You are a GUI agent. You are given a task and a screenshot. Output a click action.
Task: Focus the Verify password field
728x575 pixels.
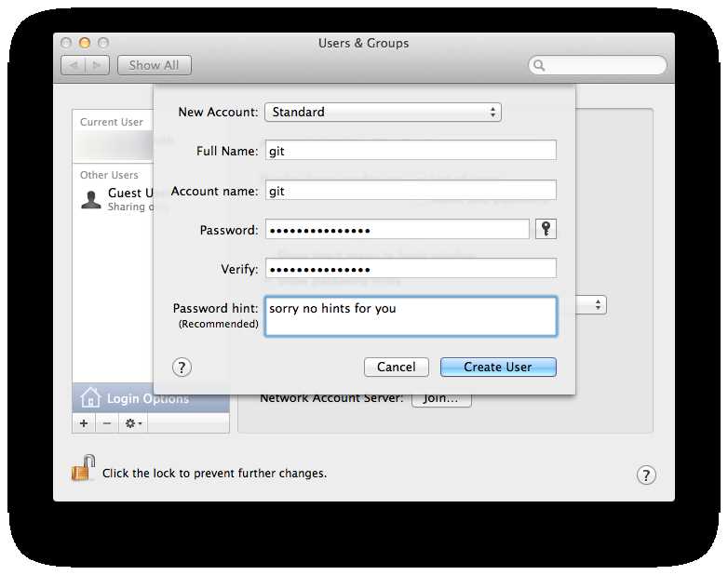[x=411, y=268]
